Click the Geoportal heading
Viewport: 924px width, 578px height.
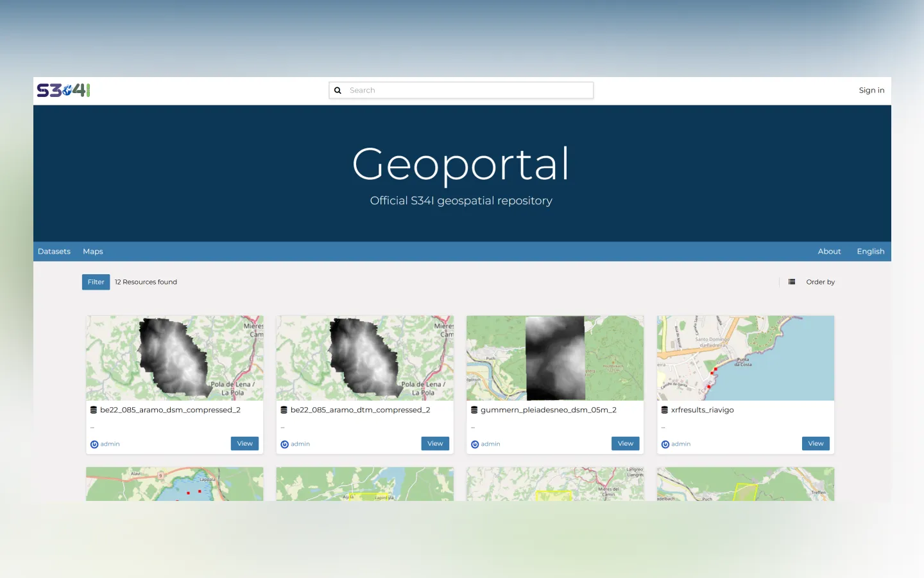461,164
